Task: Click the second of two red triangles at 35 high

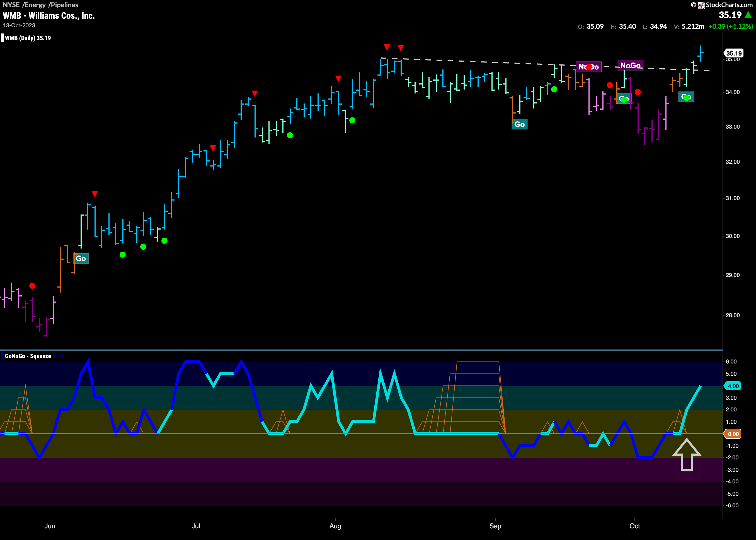Action: coord(401,48)
